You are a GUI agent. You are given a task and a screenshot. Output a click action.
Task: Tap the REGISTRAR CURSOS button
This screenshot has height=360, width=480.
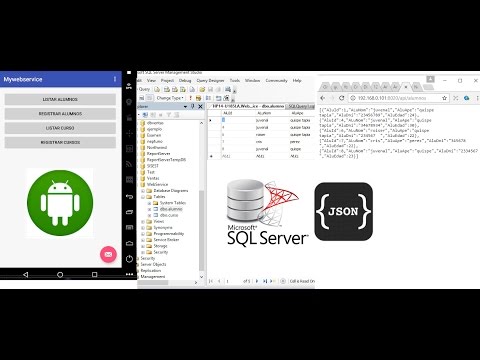coord(60,142)
